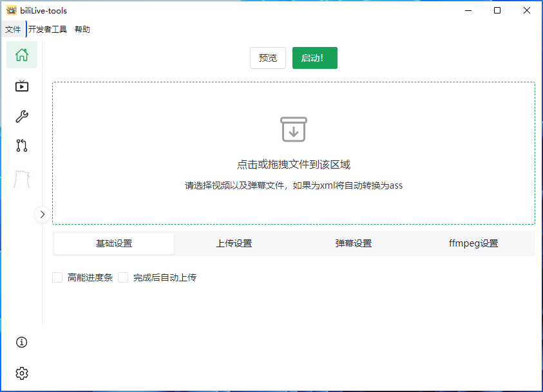This screenshot has height=392, width=543.
Task: Switch to the 弹幕设置 tab
Action: click(x=354, y=243)
